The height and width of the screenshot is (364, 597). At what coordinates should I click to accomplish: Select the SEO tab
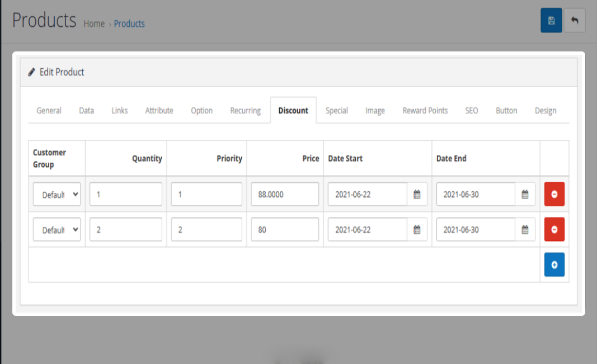point(472,111)
